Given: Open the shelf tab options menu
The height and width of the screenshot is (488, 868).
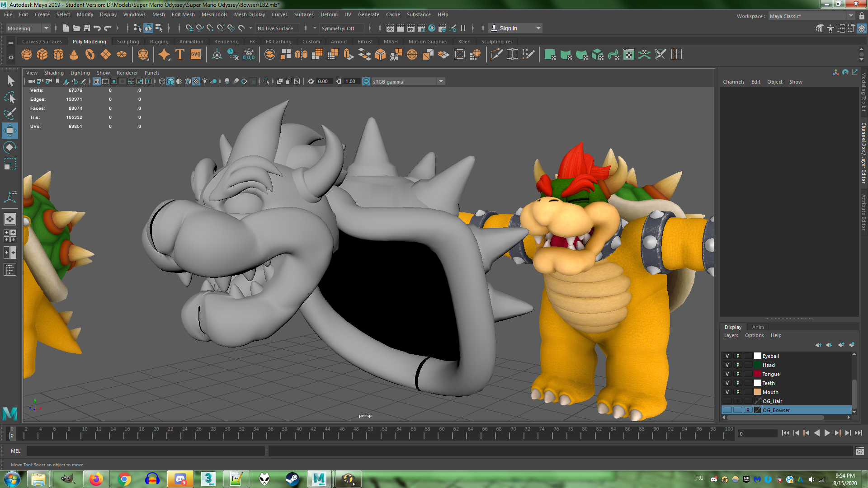Looking at the screenshot, I should (11, 57).
